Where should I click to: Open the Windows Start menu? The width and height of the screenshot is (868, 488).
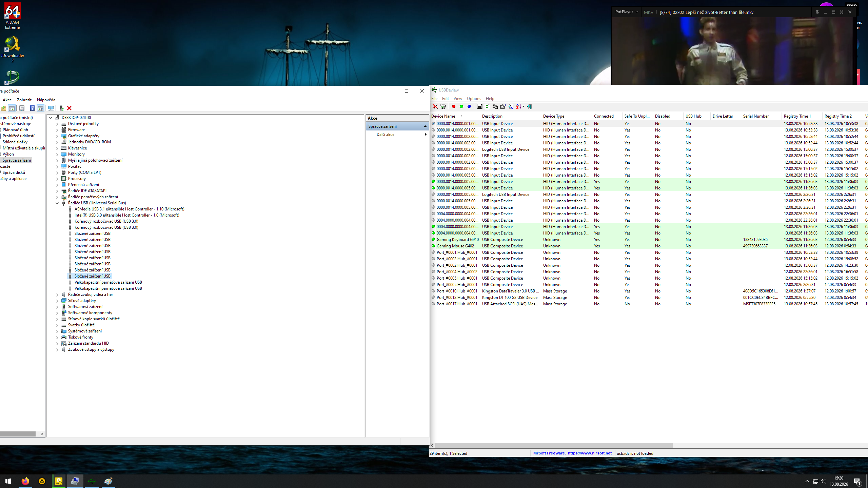point(8,481)
